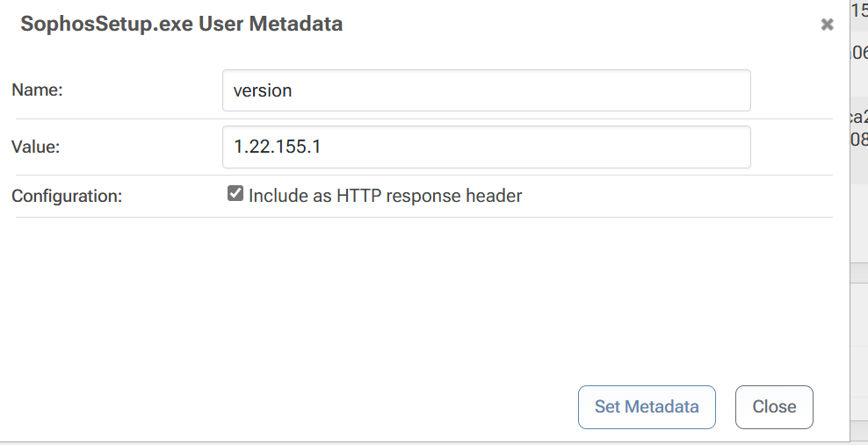Click the "Name:" field label

tap(37, 90)
